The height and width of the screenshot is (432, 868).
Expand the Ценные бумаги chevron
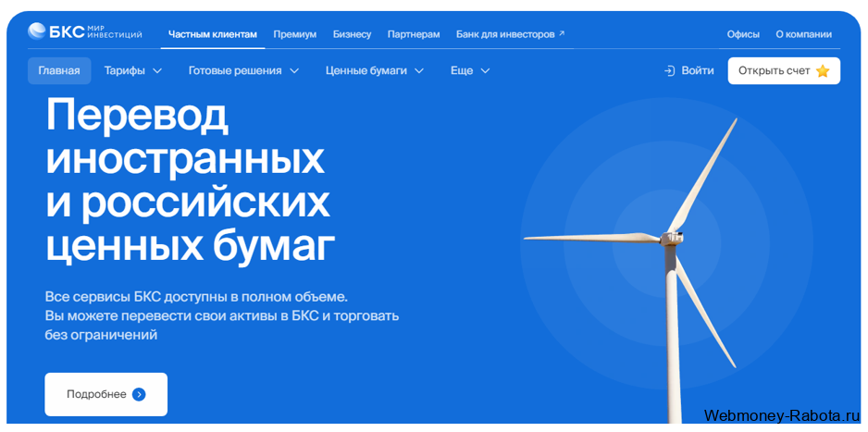419,71
